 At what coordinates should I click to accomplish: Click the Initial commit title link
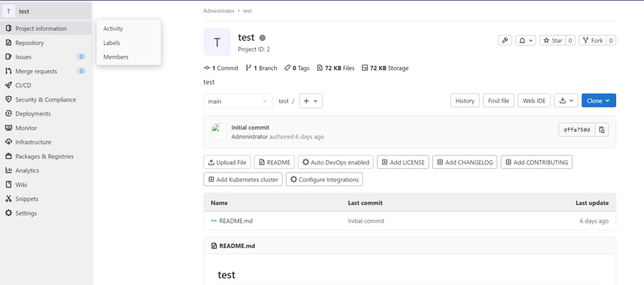(x=250, y=127)
